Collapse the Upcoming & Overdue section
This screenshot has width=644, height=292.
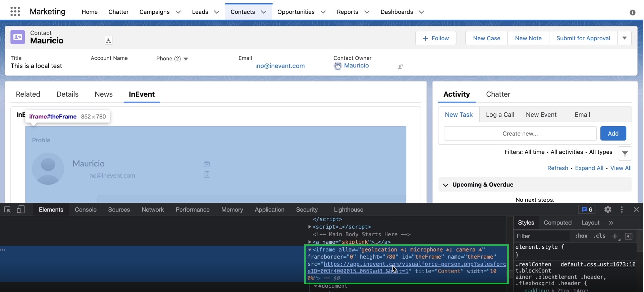pos(446,185)
